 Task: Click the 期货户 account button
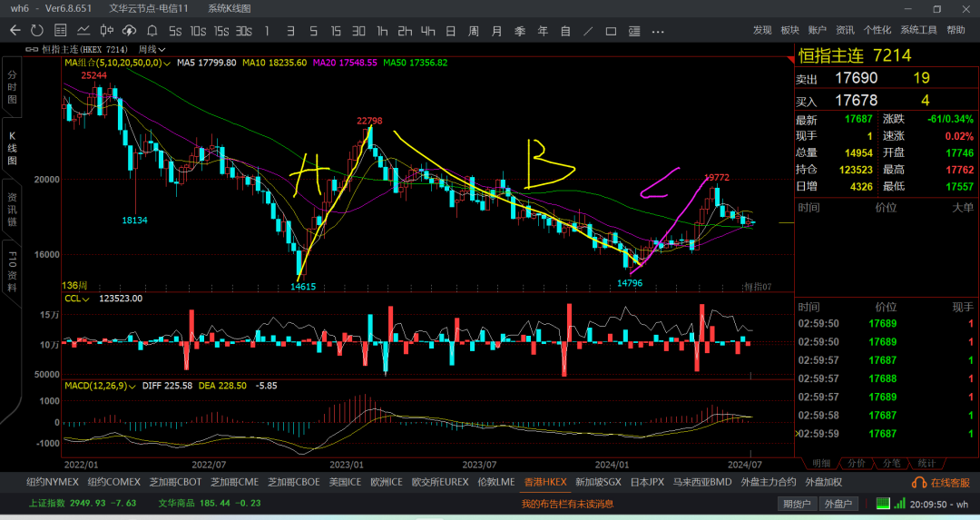(x=797, y=504)
